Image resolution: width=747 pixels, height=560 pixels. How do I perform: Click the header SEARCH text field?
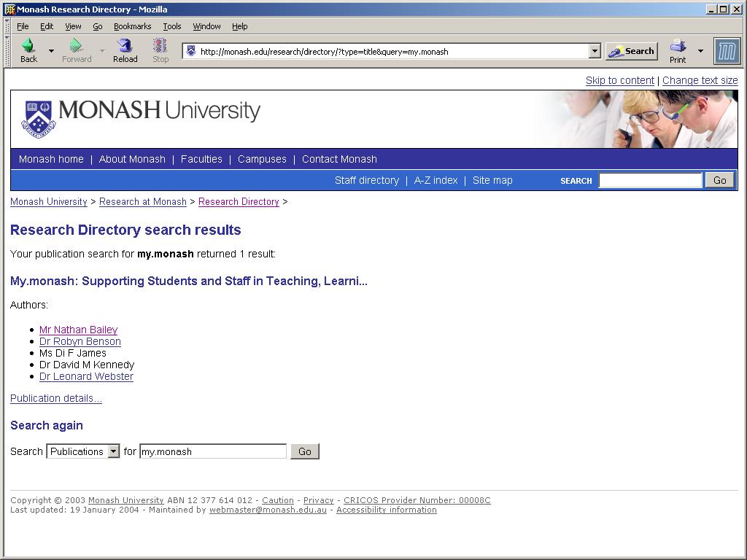650,180
